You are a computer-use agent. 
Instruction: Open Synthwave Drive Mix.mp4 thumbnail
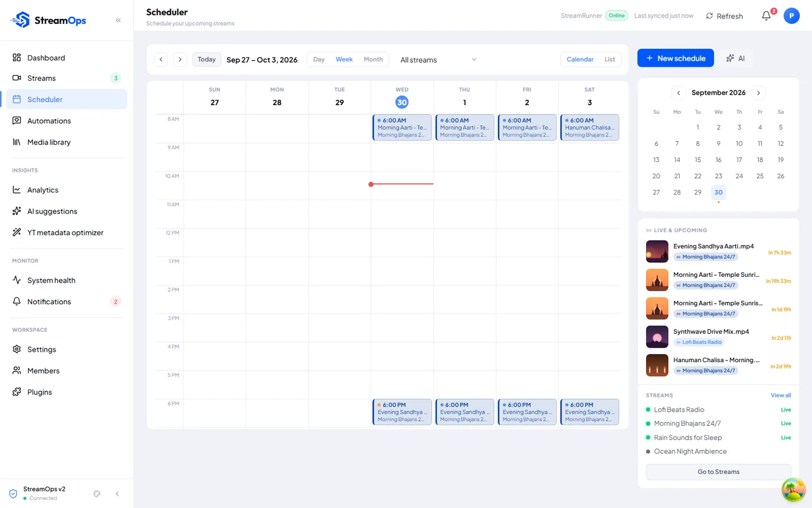point(657,337)
